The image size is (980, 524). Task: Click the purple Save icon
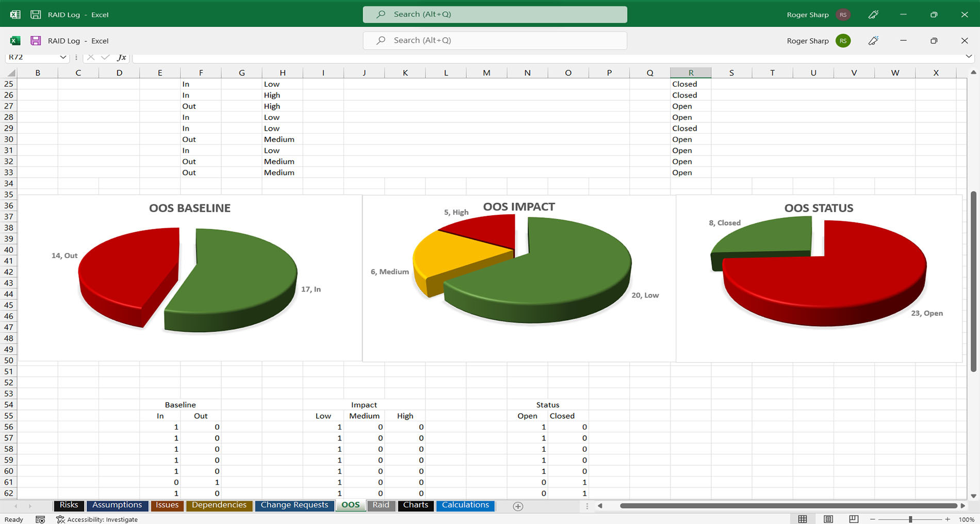point(36,41)
